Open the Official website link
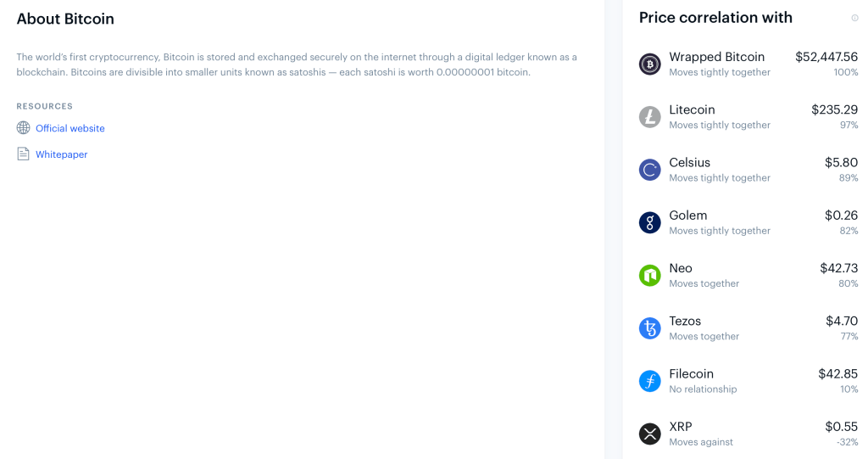Viewport: 868px width, 459px height. click(70, 128)
